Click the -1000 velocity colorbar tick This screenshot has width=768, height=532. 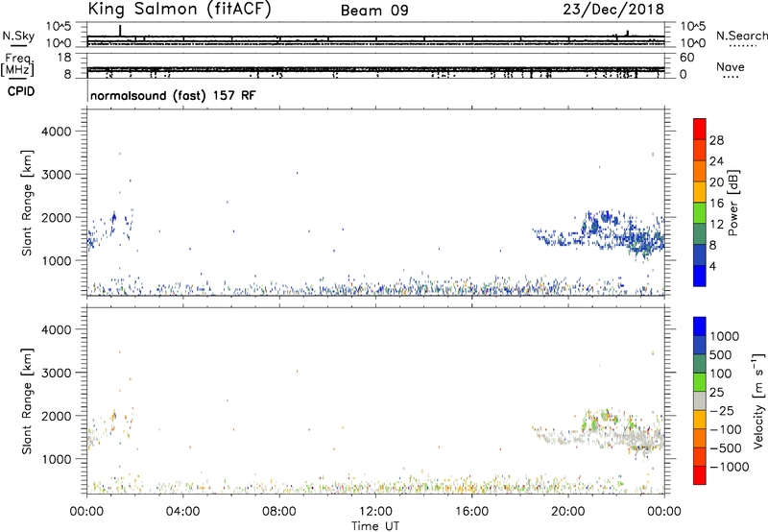tap(729, 467)
